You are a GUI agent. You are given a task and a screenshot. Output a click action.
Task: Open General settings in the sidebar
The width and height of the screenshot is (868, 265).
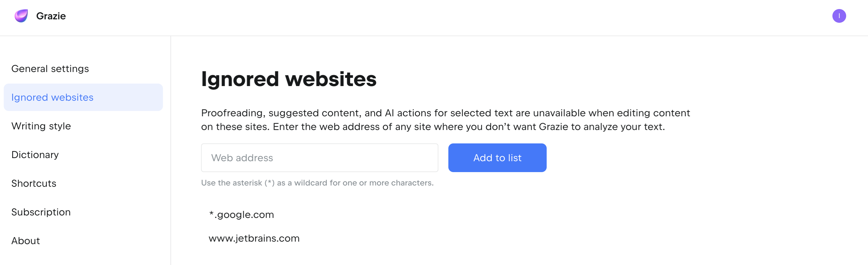click(50, 69)
